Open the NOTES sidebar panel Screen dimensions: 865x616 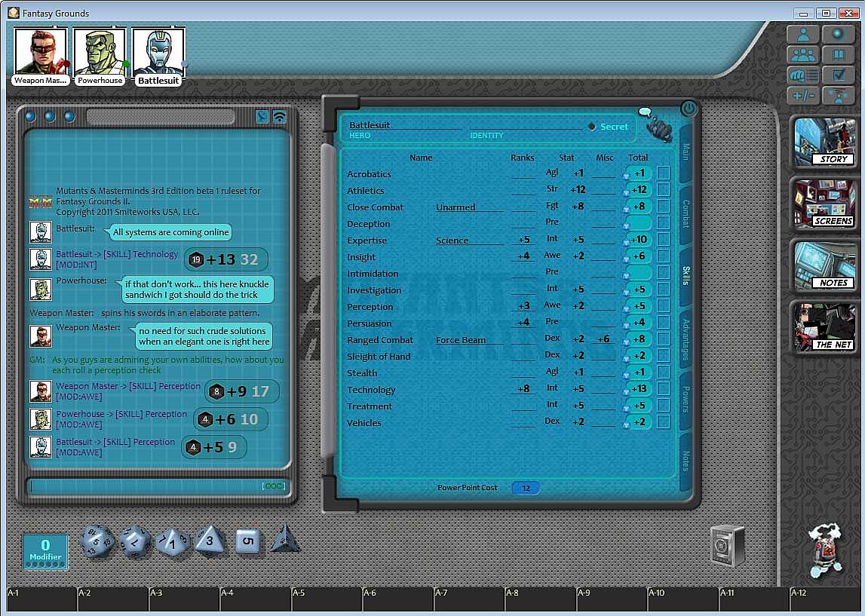(x=824, y=266)
